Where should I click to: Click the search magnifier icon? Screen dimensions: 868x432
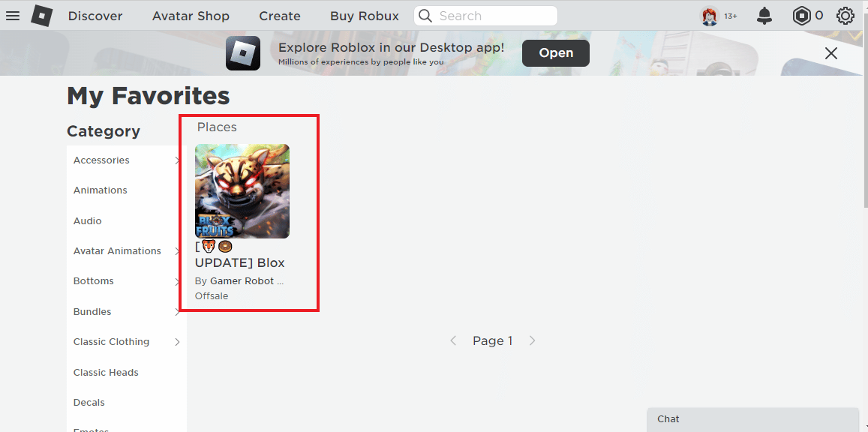coord(425,16)
